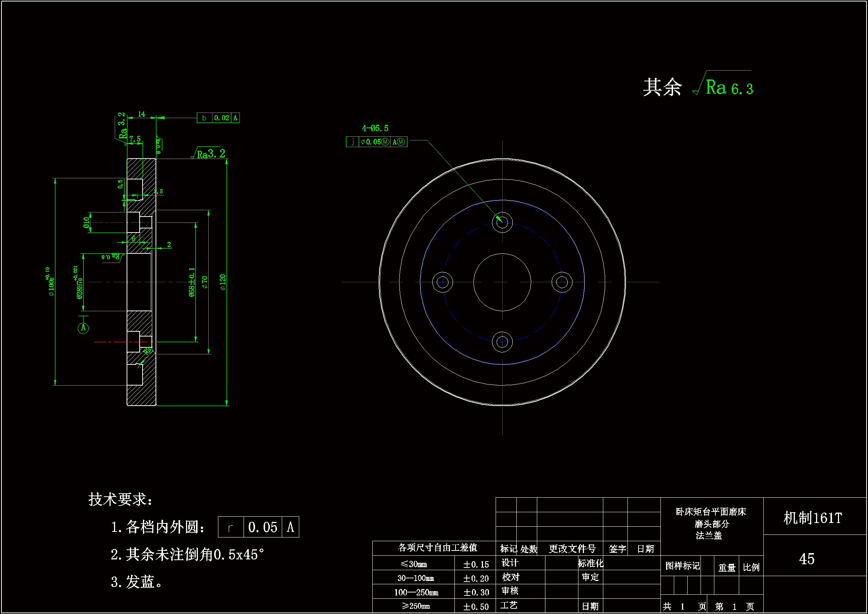
Task: Select the 3.发蓝 technical note
Action: (x=137, y=582)
